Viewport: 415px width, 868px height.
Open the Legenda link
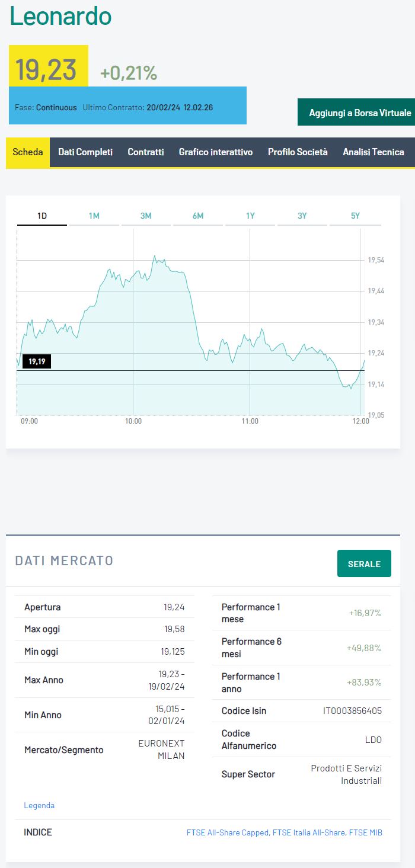coord(39,805)
